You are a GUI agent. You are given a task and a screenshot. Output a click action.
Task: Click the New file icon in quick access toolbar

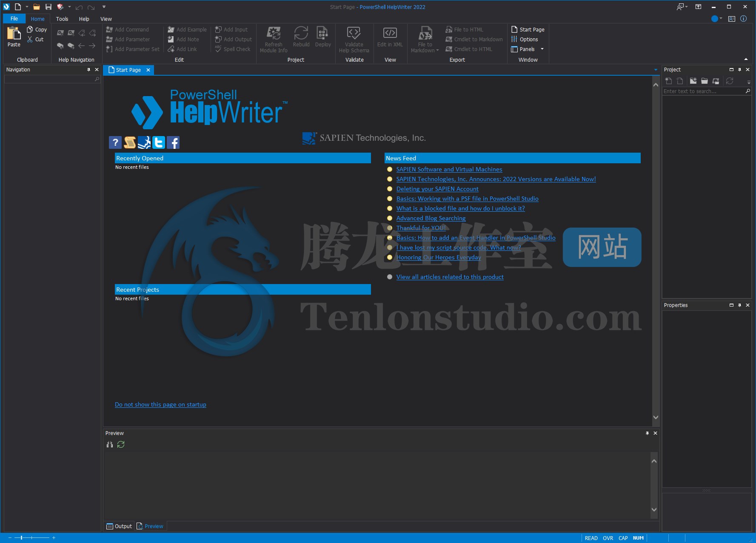pyautogui.click(x=18, y=7)
